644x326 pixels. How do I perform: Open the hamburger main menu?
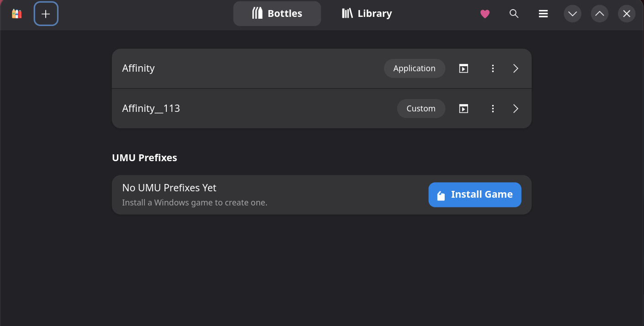click(x=543, y=14)
